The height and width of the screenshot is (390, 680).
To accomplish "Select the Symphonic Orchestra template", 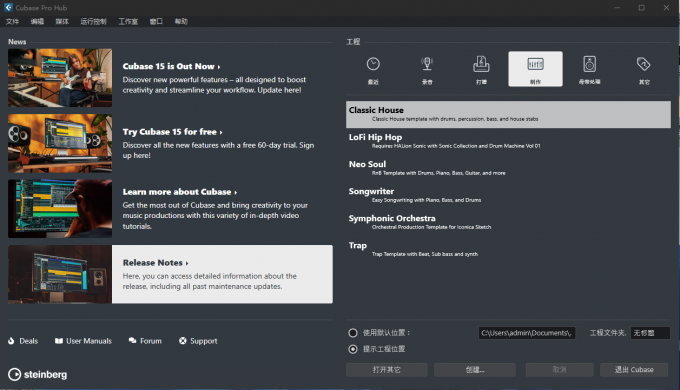I will pos(508,223).
